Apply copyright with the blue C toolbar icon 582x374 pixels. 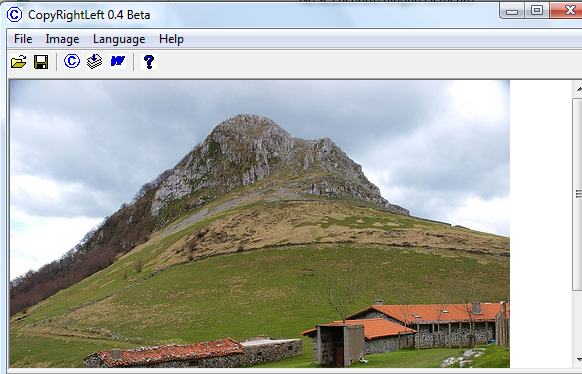(72, 61)
